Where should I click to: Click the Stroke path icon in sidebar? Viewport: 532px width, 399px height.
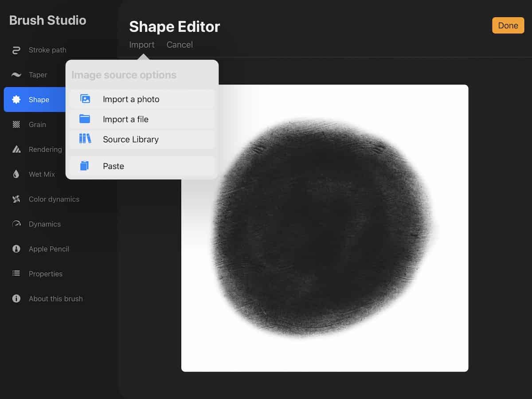[x=16, y=50]
